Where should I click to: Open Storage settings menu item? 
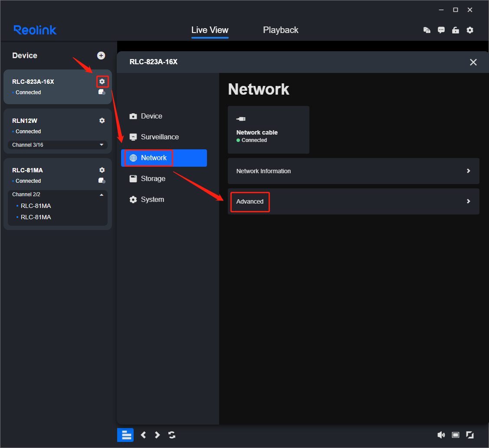[164, 179]
